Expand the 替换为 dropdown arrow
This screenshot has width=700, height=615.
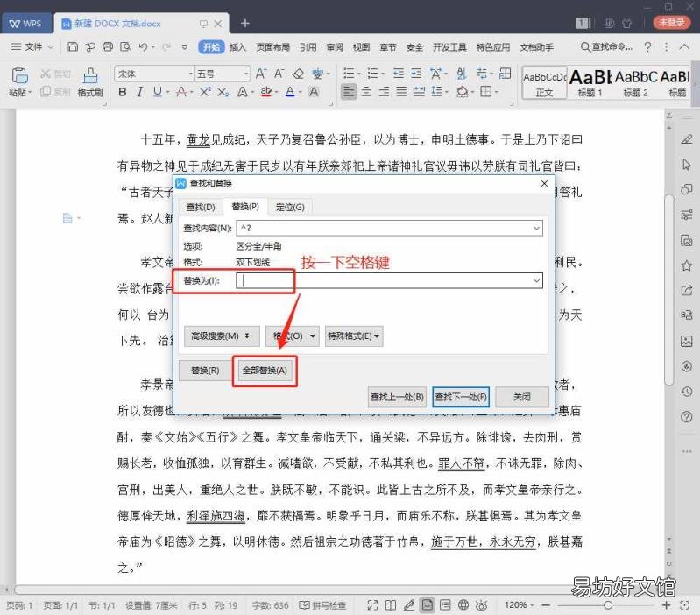(536, 280)
